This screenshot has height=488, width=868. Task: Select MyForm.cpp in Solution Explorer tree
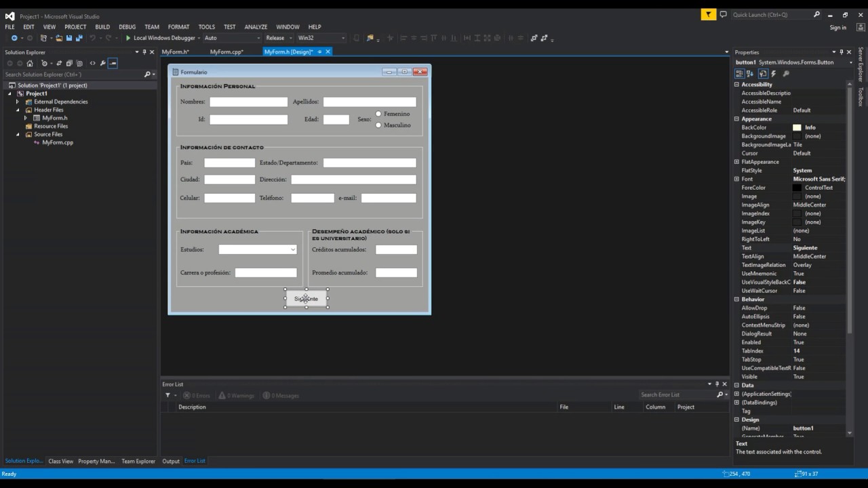58,142
